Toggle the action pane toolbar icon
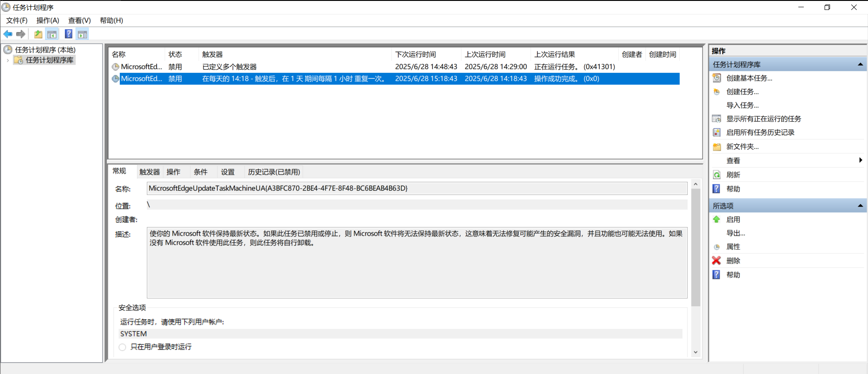Image resolution: width=868 pixels, height=374 pixels. point(82,34)
